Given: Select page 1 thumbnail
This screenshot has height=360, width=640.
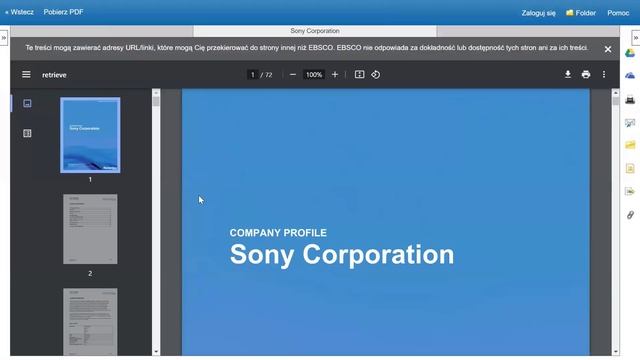Looking at the screenshot, I should (x=90, y=135).
